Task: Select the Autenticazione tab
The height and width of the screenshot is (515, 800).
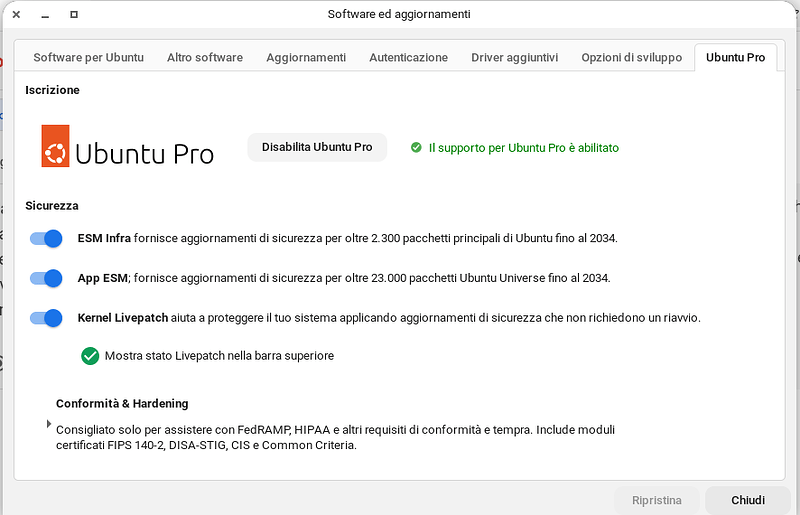Action: point(408,58)
